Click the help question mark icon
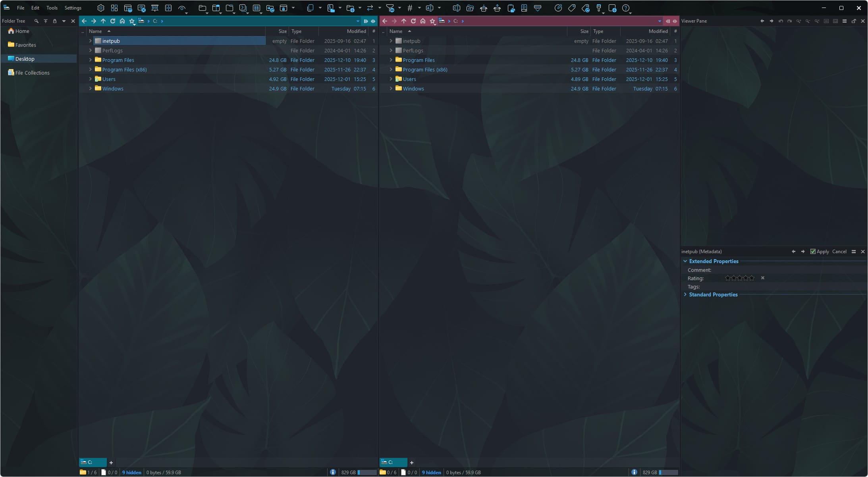The width and height of the screenshot is (868, 477). (x=626, y=8)
